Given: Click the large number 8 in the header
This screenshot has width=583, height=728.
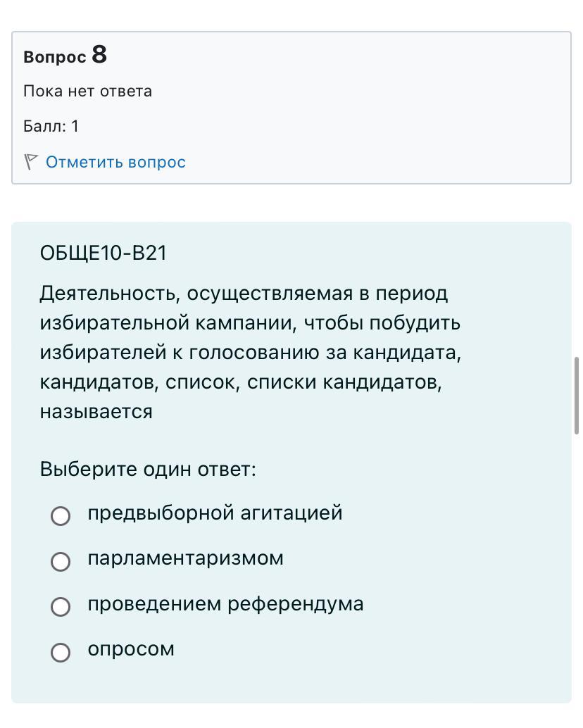Looking at the screenshot, I should [x=99, y=54].
